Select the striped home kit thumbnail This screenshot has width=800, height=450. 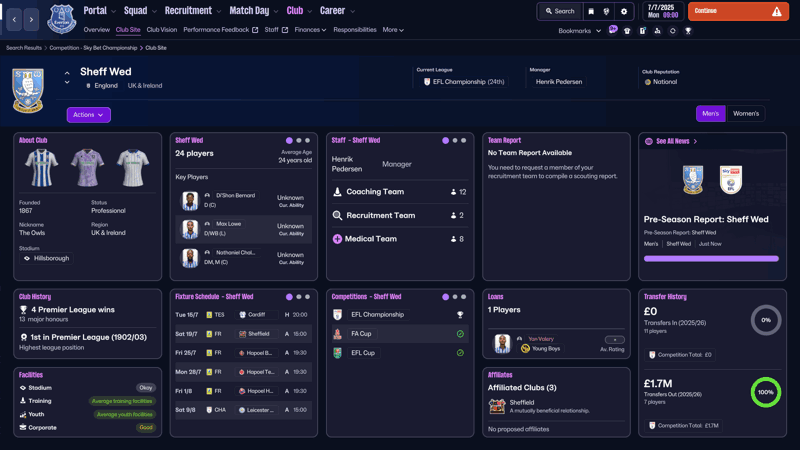coord(41,168)
